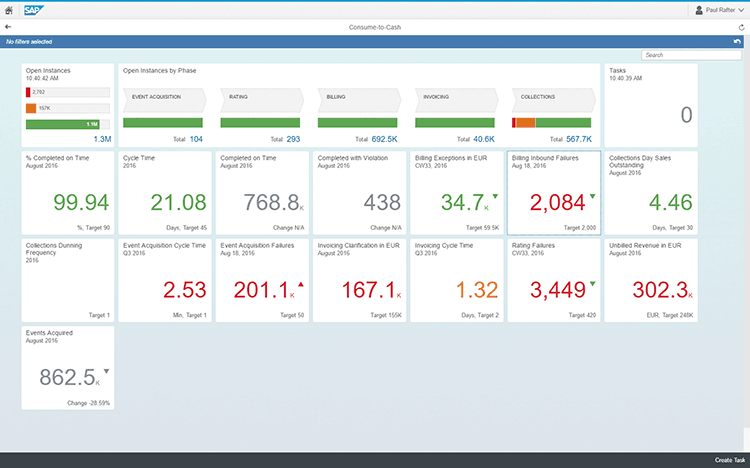This screenshot has width=750, height=468.
Task: Click the Create Task button
Action: click(x=729, y=459)
